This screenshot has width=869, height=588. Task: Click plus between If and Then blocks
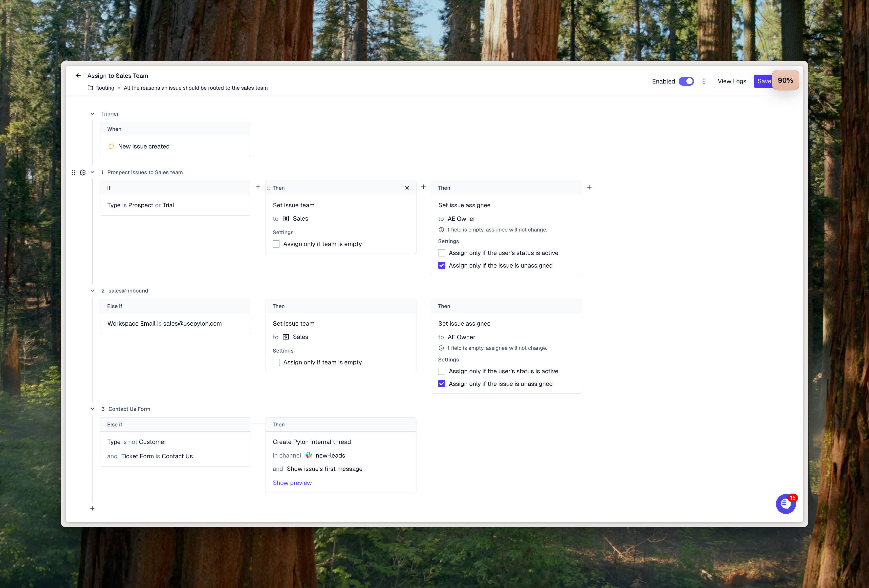258,187
